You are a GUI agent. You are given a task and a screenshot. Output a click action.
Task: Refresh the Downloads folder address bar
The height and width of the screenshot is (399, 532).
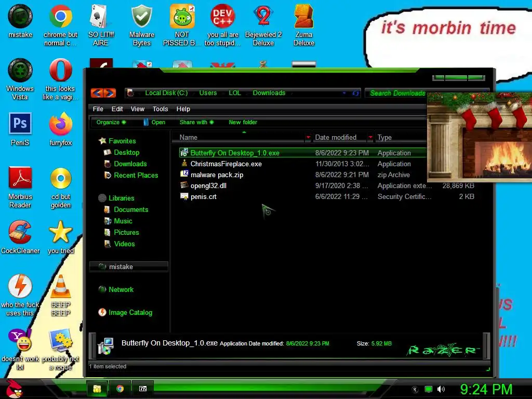[355, 93]
